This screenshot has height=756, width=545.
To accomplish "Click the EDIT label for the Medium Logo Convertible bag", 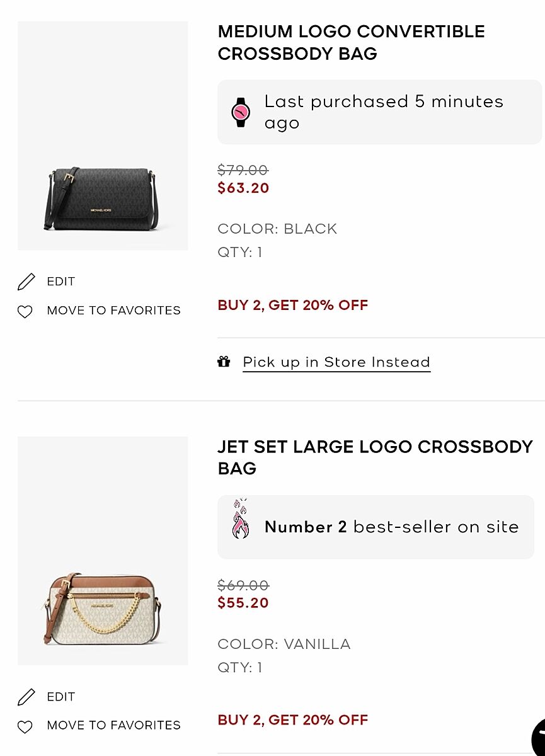I will pyautogui.click(x=61, y=282).
